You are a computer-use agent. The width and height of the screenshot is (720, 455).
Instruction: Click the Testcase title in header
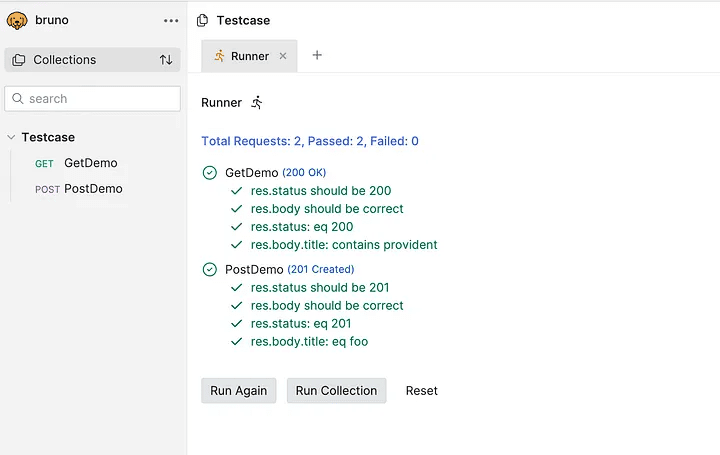pos(243,21)
